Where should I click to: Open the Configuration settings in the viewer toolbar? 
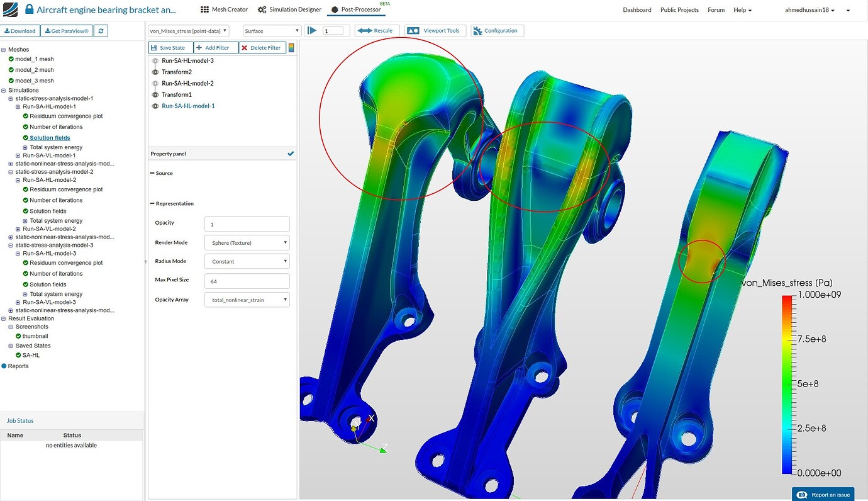497,30
